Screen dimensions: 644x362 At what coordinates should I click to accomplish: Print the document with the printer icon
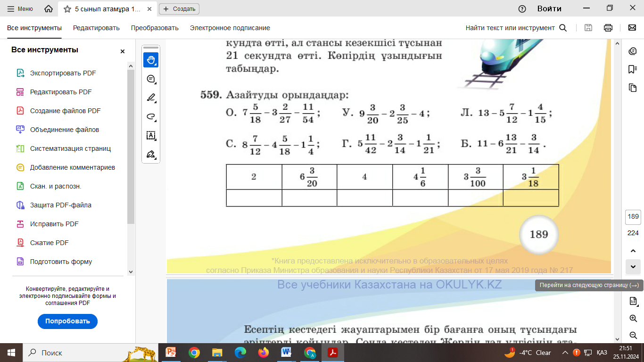(x=608, y=28)
